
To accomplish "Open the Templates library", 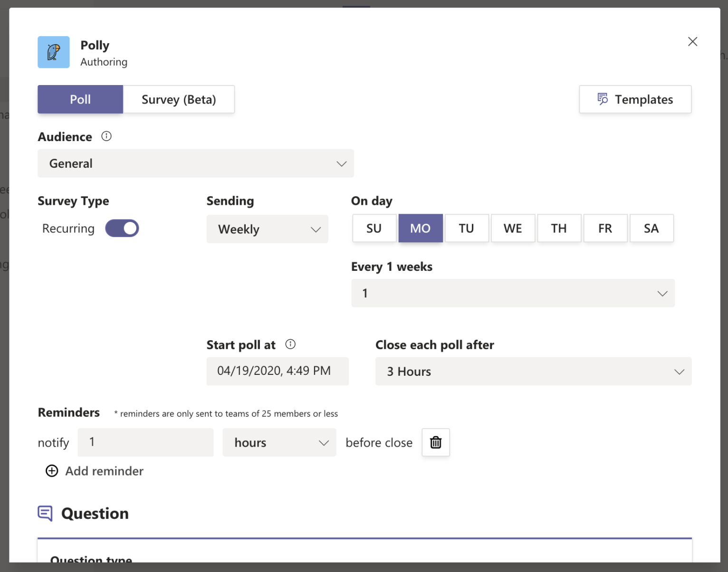I will point(635,99).
